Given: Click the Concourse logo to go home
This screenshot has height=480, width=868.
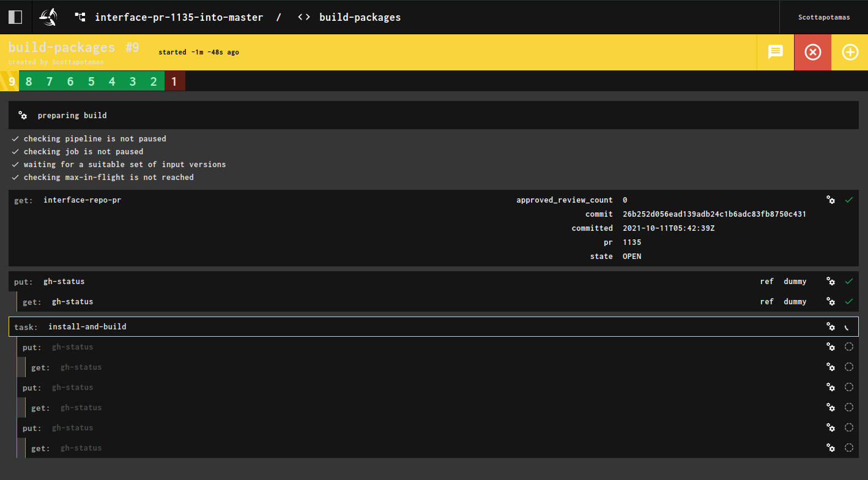Looking at the screenshot, I should 48,17.
